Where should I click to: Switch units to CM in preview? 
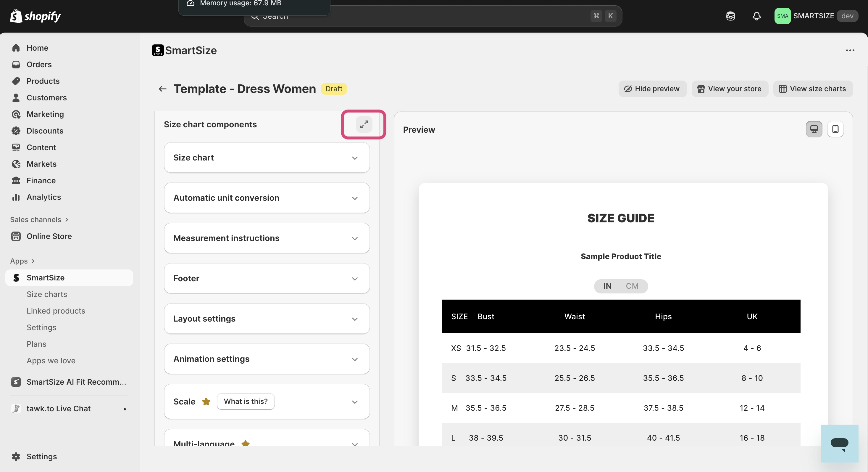point(632,286)
